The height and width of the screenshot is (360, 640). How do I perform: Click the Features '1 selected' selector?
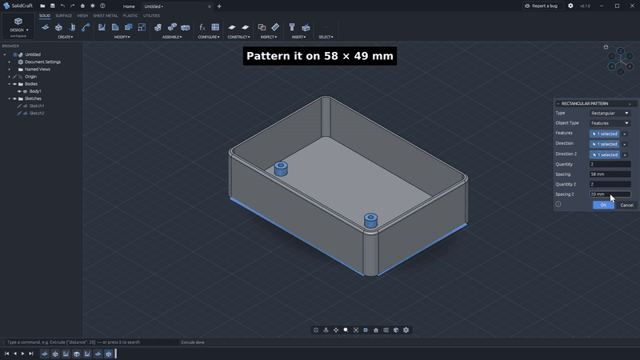point(604,134)
